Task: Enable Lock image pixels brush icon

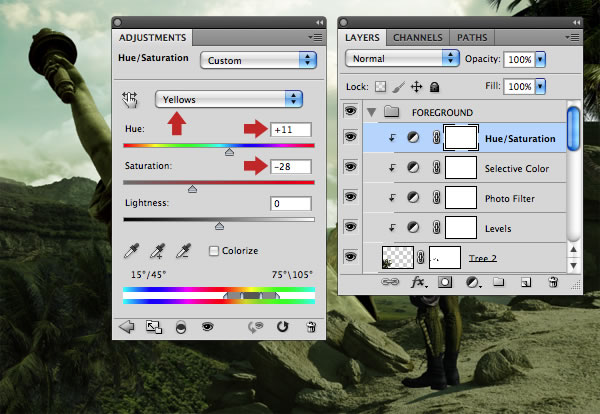Action: (x=398, y=87)
